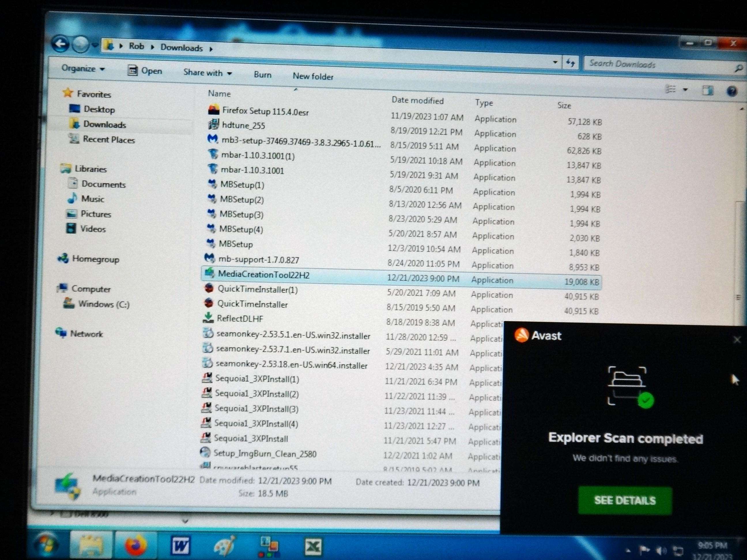The height and width of the screenshot is (560, 747).
Task: Click the 8/19/2019 12:21 PM date cell
Action: click(x=426, y=131)
